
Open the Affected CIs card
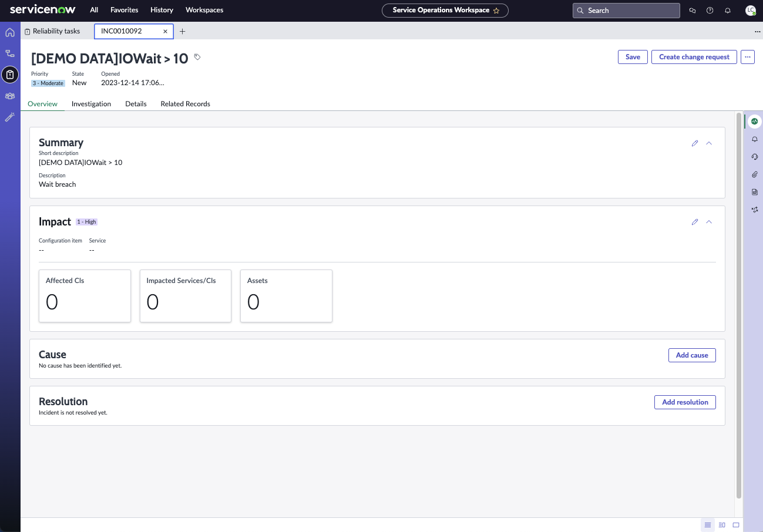coord(85,296)
